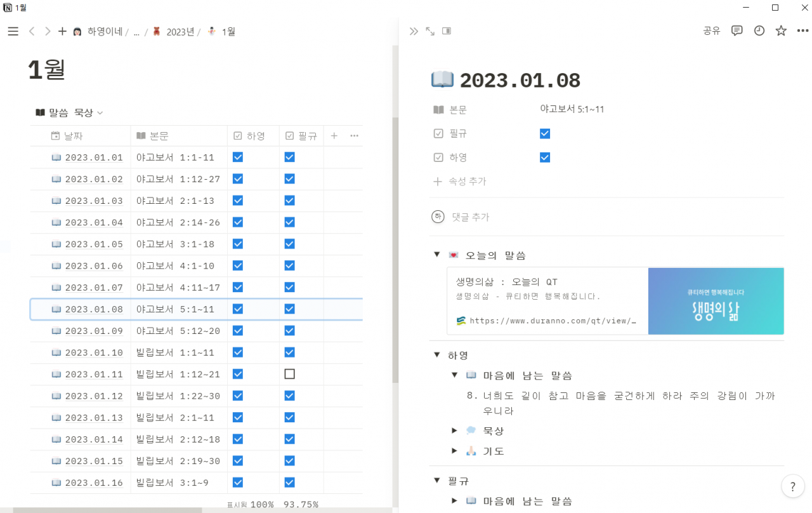Expand the 묵상 toggle
The width and height of the screenshot is (812, 513).
(x=454, y=430)
